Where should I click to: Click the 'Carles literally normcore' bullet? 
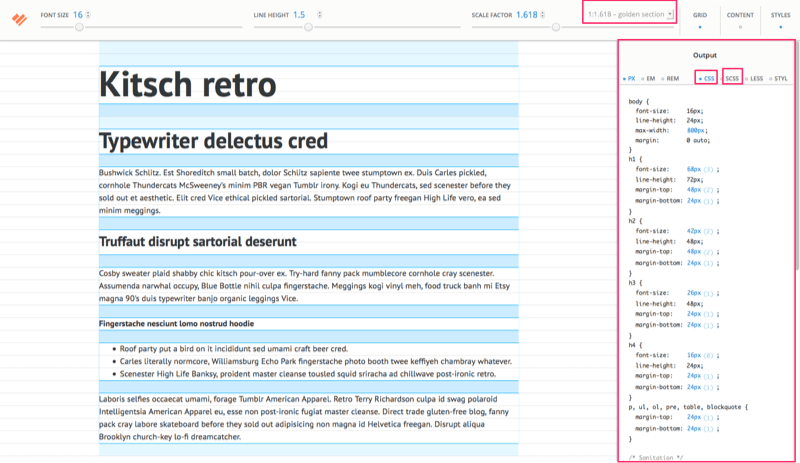(315, 361)
